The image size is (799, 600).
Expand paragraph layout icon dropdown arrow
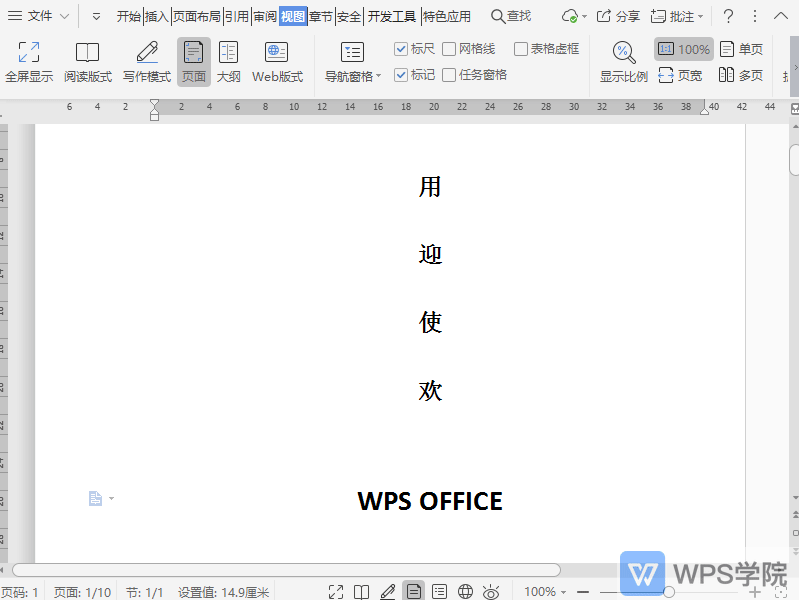coord(112,498)
